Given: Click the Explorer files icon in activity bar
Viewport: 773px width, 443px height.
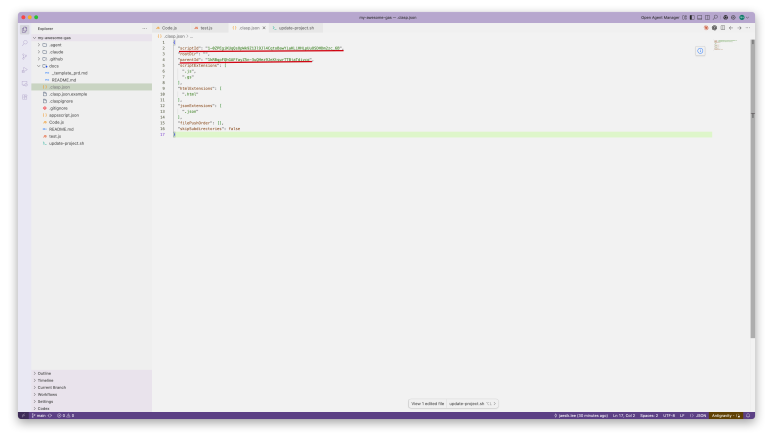Looking at the screenshot, I should (25, 29).
